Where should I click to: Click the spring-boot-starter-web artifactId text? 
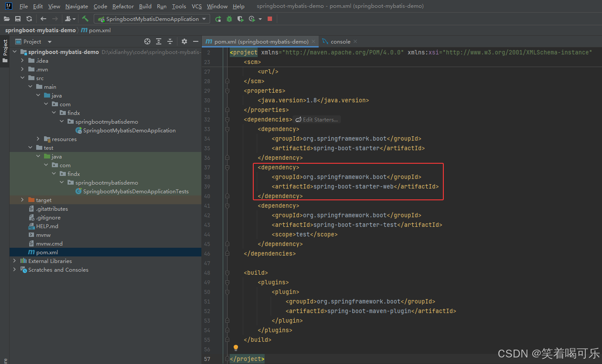pos(354,186)
